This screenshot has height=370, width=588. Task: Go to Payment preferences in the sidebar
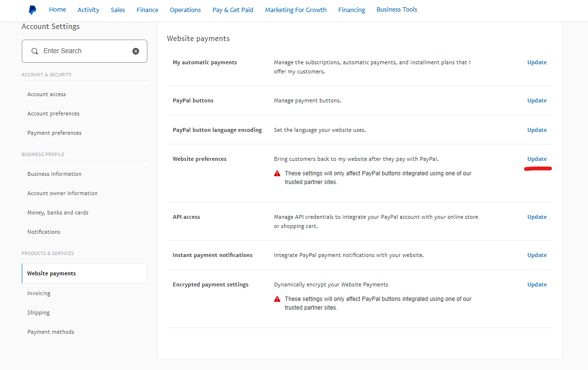(55, 133)
